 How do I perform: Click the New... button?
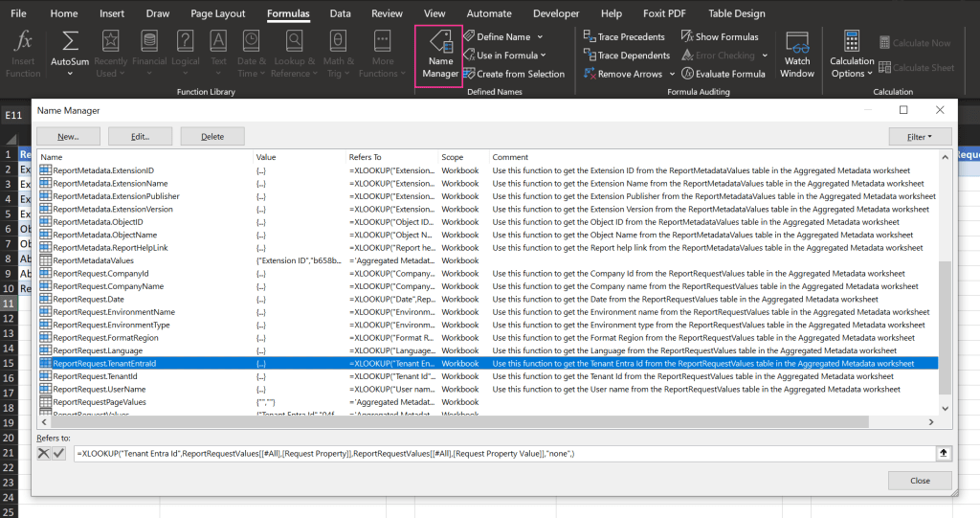pos(67,137)
